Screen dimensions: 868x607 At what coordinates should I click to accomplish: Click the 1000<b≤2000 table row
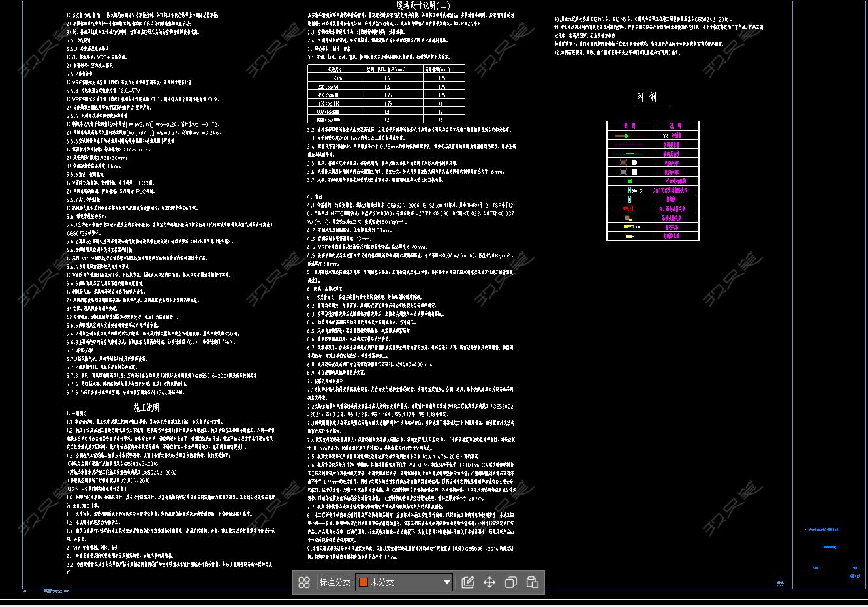[x=386, y=112]
